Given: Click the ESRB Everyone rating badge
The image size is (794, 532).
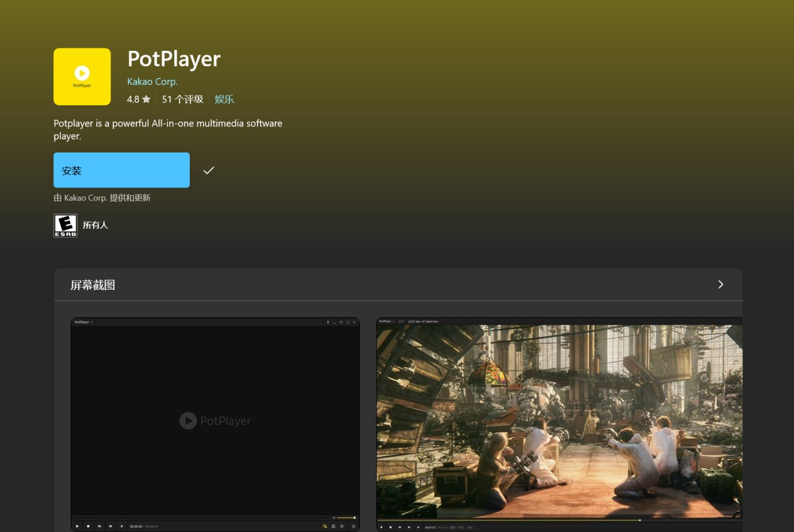Looking at the screenshot, I should 66,226.
